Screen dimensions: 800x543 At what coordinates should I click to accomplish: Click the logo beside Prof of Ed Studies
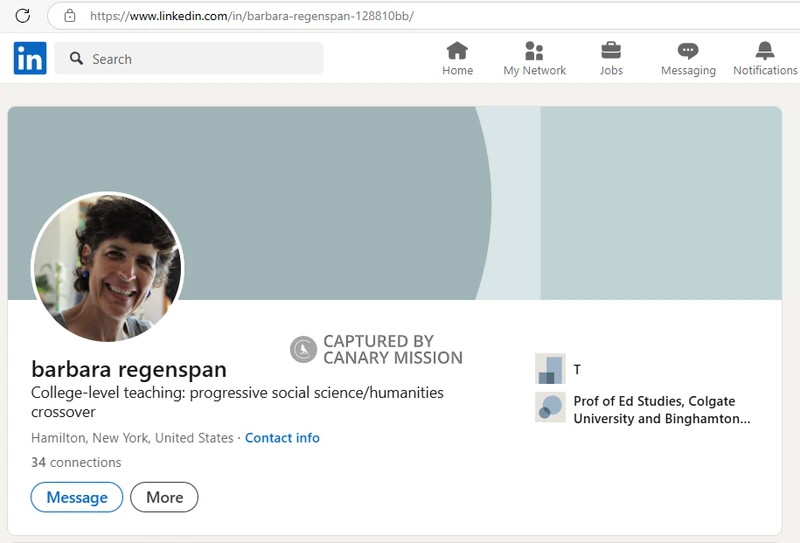click(x=550, y=407)
